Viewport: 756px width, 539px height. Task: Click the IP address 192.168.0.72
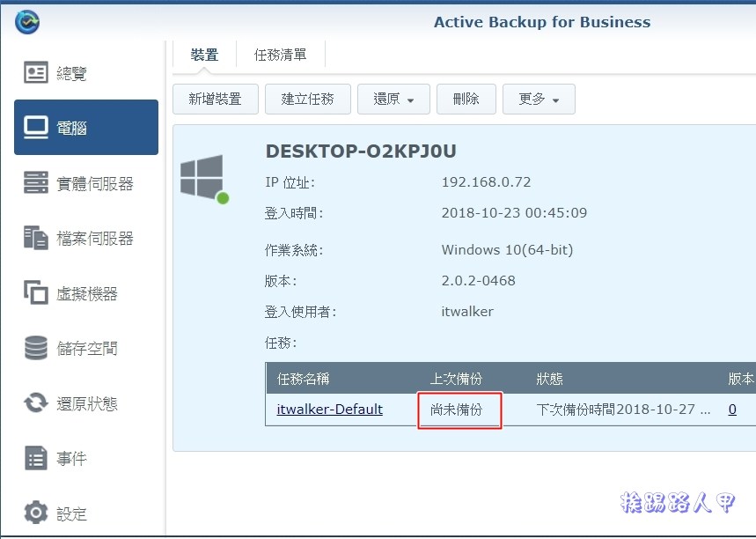click(x=486, y=182)
